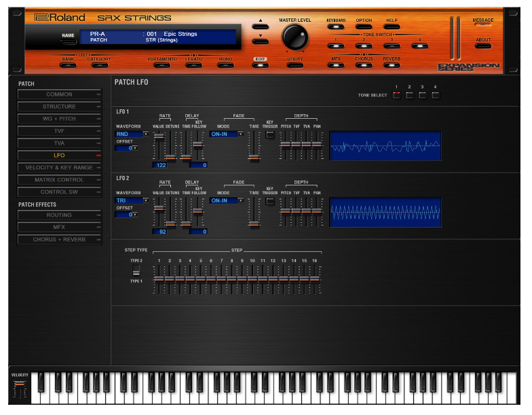Open the TVA page
The height and width of the screenshot is (415, 532).
[60, 143]
